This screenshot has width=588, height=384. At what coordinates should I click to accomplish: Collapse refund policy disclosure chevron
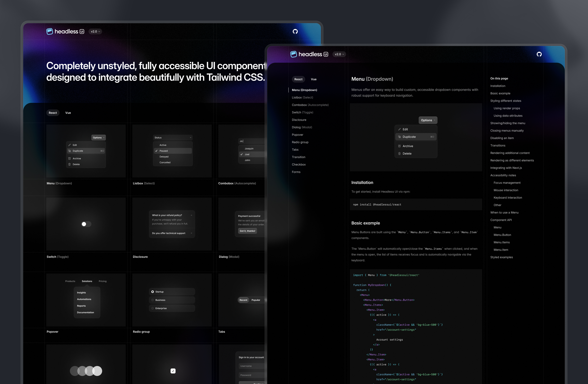coord(191,215)
